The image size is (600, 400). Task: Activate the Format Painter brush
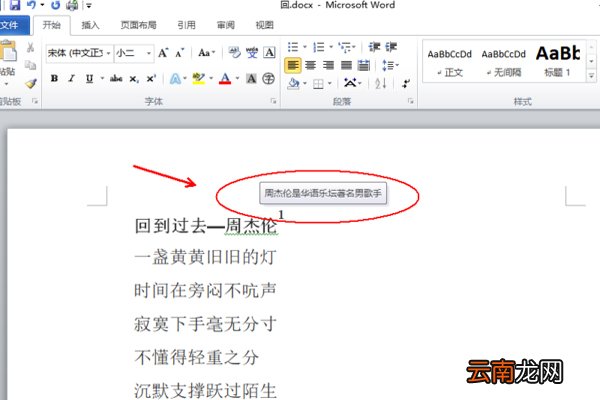tap(31, 83)
